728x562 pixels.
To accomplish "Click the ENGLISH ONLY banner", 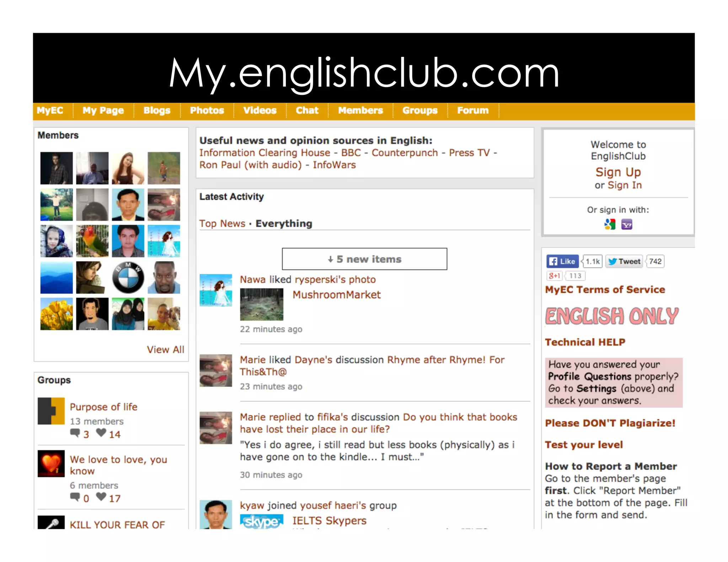I will coord(612,316).
